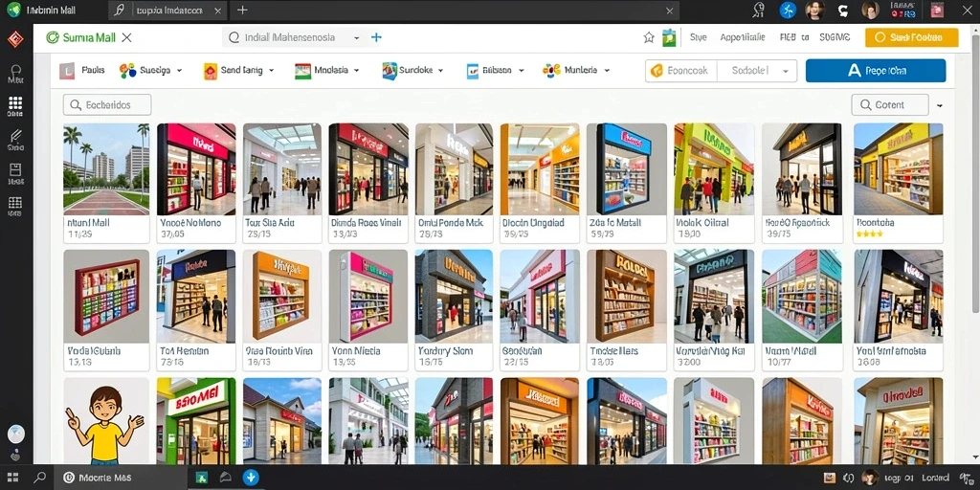Open the arrow next to Corent search

pyautogui.click(x=940, y=105)
